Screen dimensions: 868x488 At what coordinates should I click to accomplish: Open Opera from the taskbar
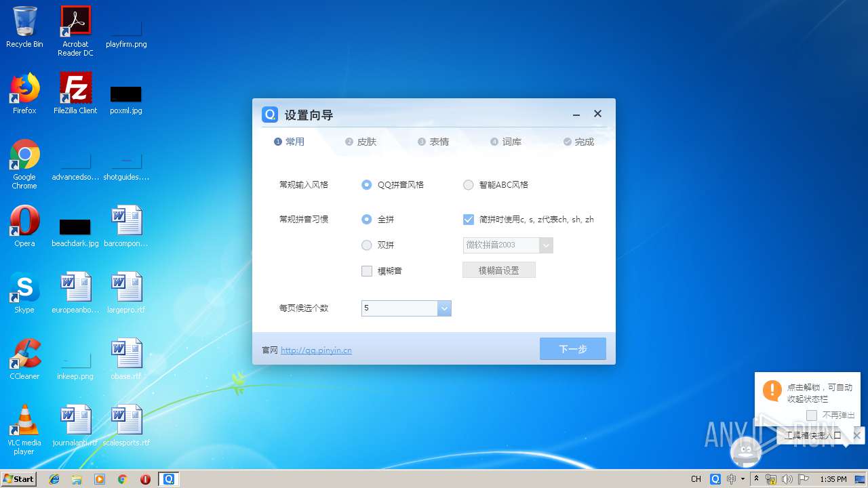pos(145,479)
